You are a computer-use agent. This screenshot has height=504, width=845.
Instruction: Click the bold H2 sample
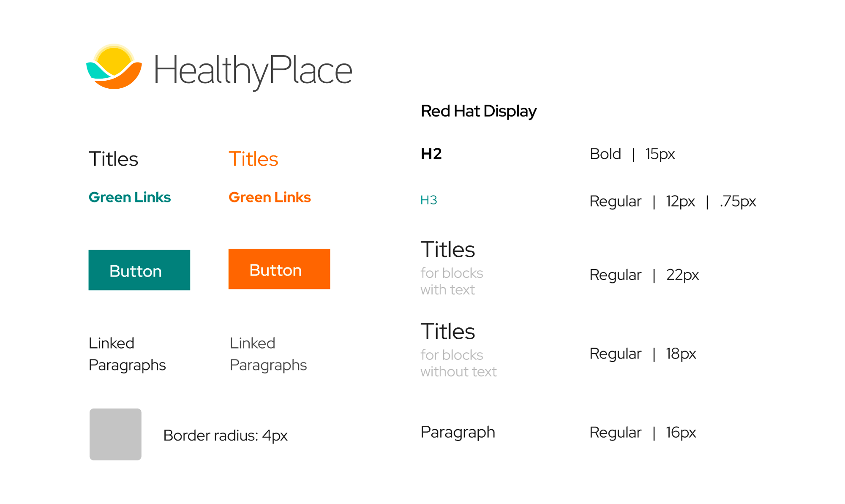click(431, 154)
